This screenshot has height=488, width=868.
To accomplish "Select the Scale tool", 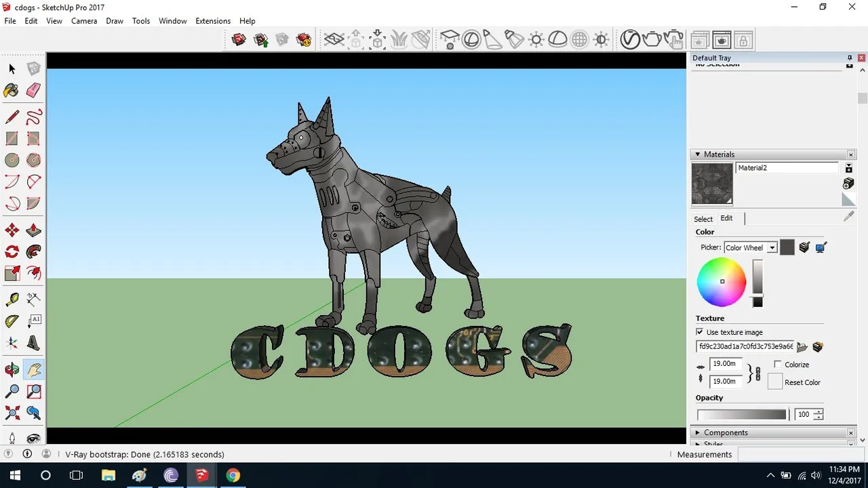I will click(x=12, y=274).
